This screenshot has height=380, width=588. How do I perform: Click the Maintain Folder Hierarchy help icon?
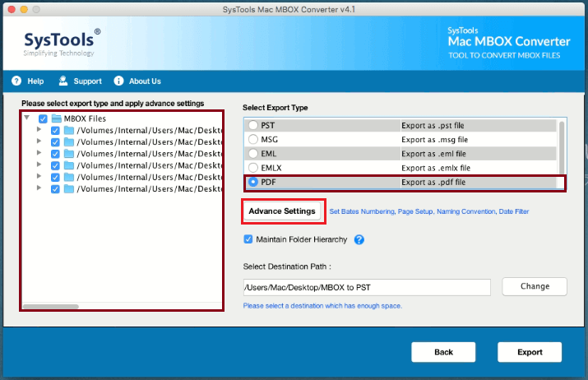point(359,239)
